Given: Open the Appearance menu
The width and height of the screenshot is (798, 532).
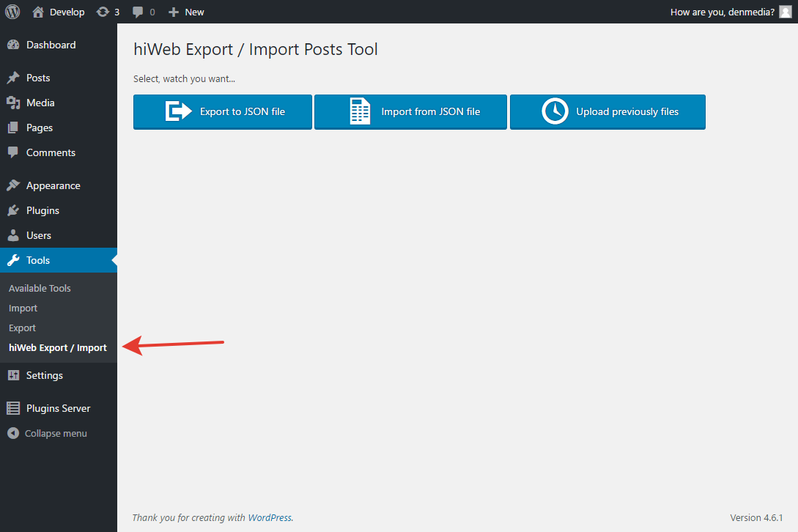Looking at the screenshot, I should pos(59,185).
